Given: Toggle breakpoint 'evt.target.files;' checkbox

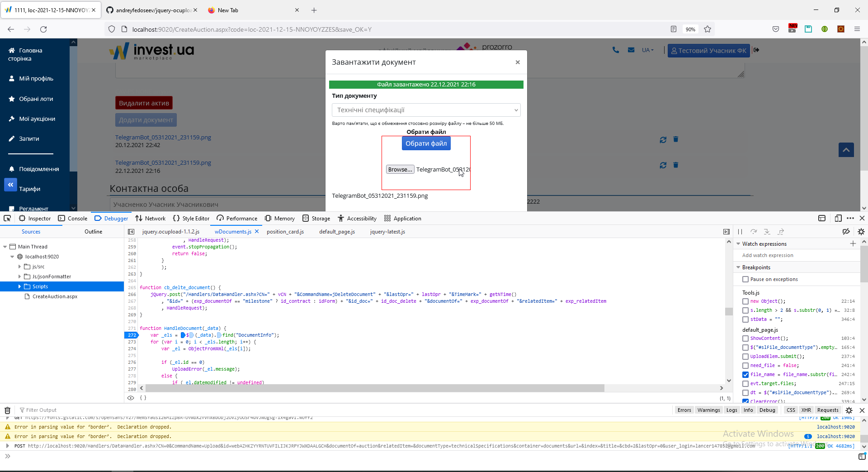Looking at the screenshot, I should 745,384.
